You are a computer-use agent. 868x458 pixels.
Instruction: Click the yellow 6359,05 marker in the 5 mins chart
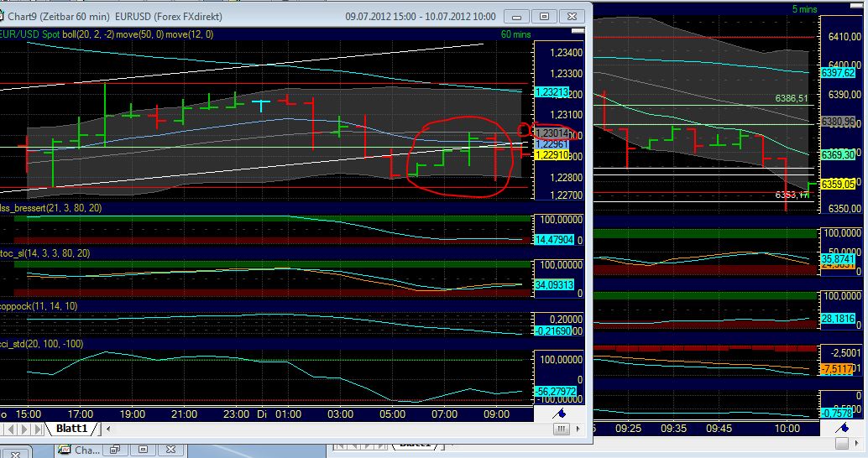[x=838, y=185]
